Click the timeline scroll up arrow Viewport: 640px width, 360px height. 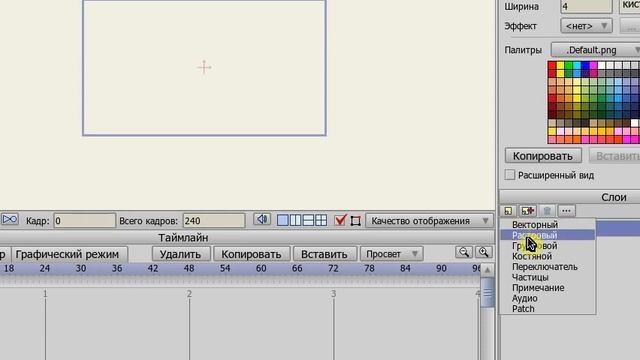tap(487, 270)
